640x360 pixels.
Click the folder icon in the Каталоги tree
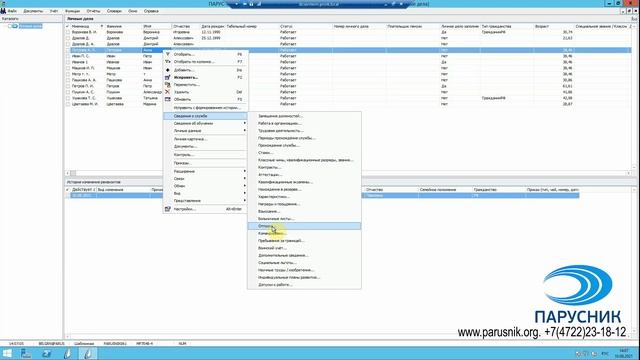click(15, 26)
